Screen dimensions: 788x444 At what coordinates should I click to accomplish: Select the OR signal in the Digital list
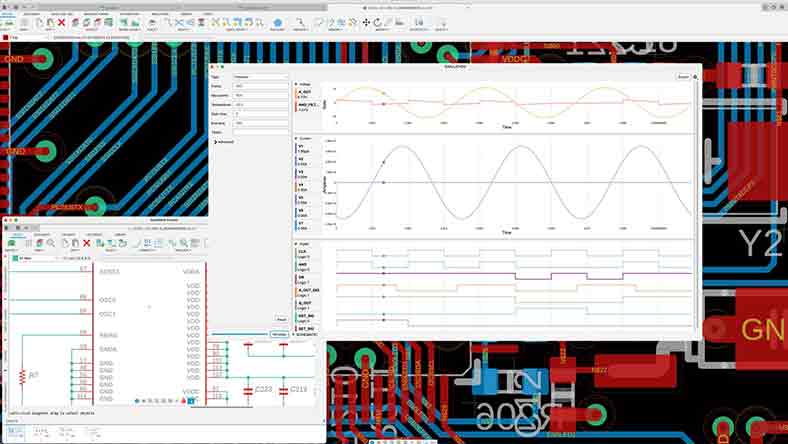point(307,280)
